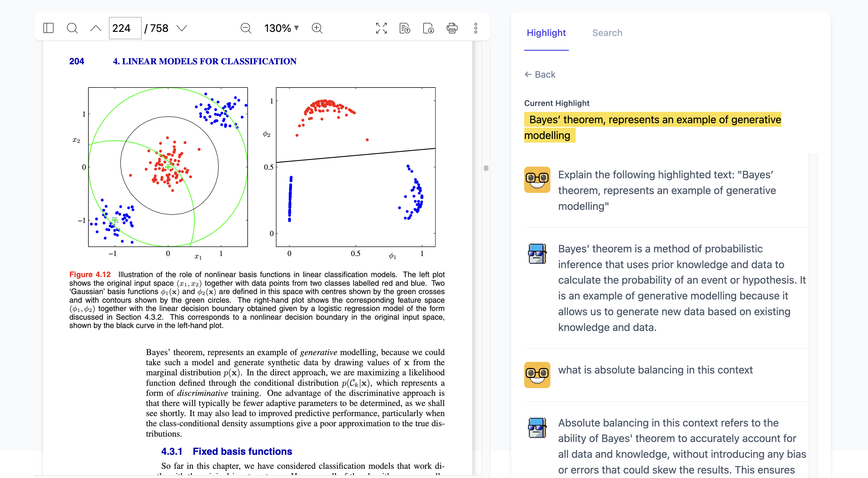Viewport: 868px width, 478px height.
Task: Go to the previous page
Action: click(x=96, y=28)
